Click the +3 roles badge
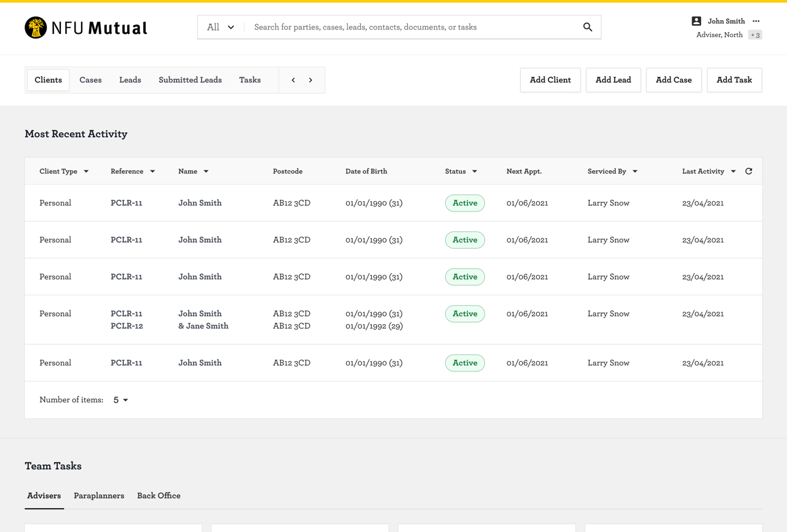 click(755, 35)
